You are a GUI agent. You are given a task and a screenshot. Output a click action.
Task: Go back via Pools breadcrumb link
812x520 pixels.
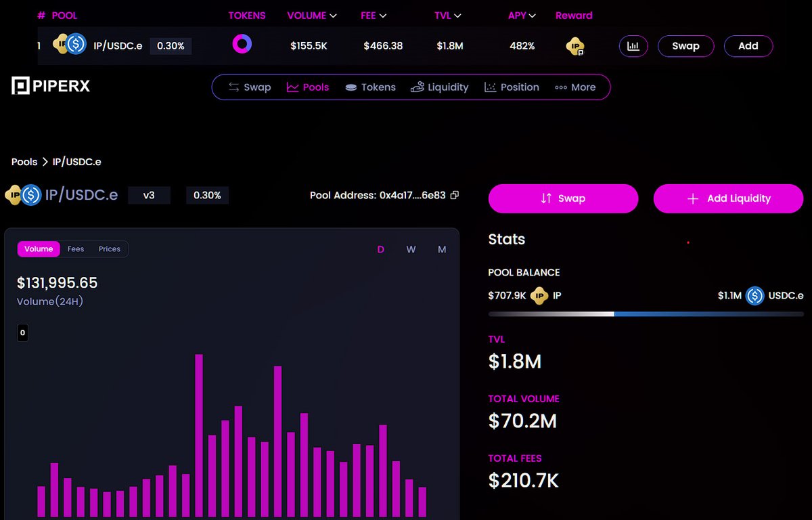24,162
